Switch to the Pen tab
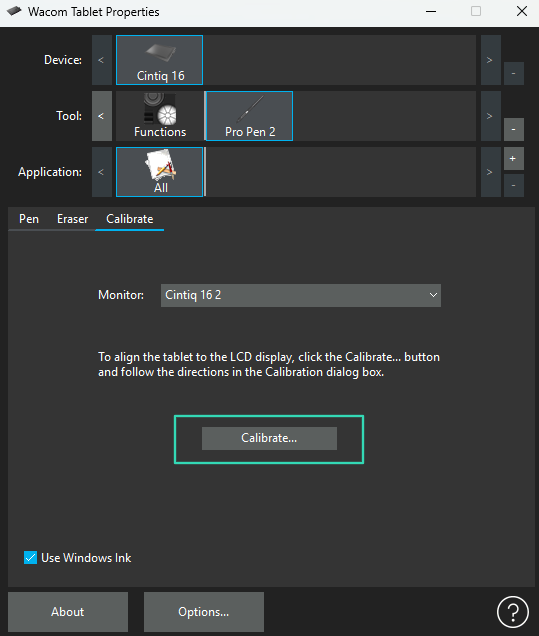The height and width of the screenshot is (636, 539). coord(29,219)
